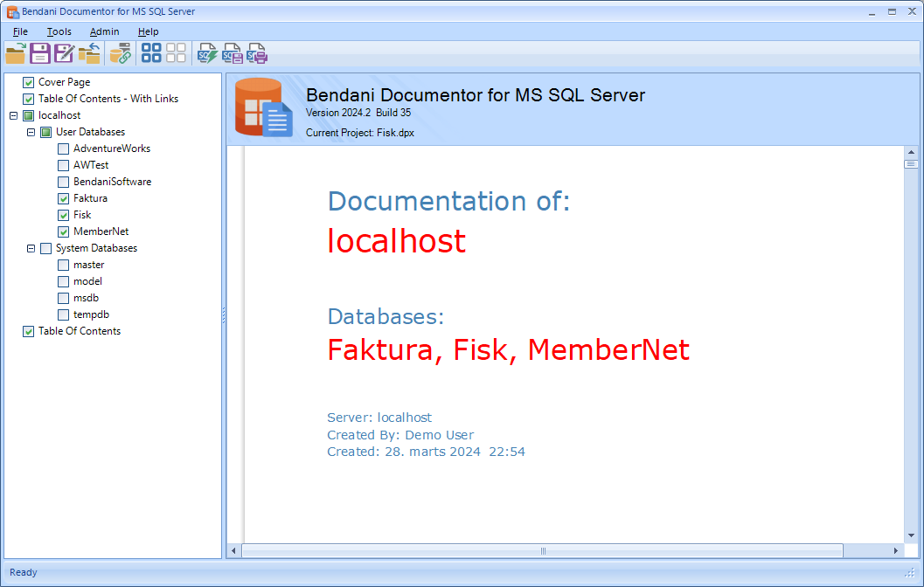The height and width of the screenshot is (587, 924).
Task: Uncheck the Faktura database checkbox
Action: (64, 198)
